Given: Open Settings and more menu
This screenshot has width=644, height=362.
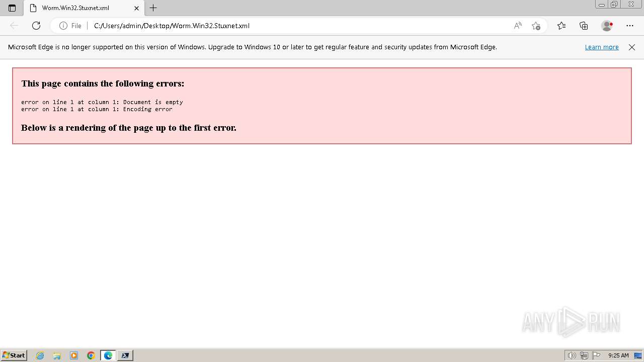Looking at the screenshot, I should point(630,26).
